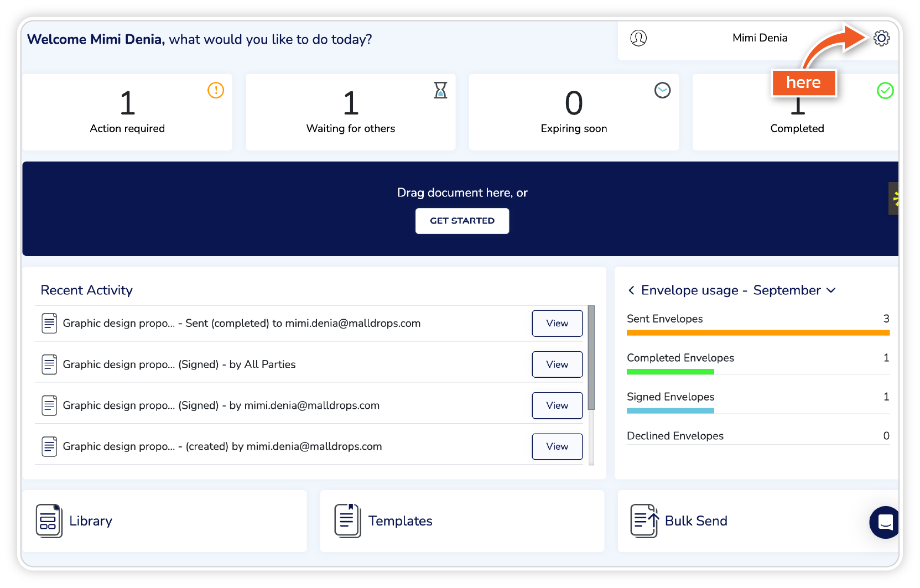This screenshot has height=588, width=920.
Task: Click document icon of Sent (completed) activity row
Action: pyautogui.click(x=49, y=323)
